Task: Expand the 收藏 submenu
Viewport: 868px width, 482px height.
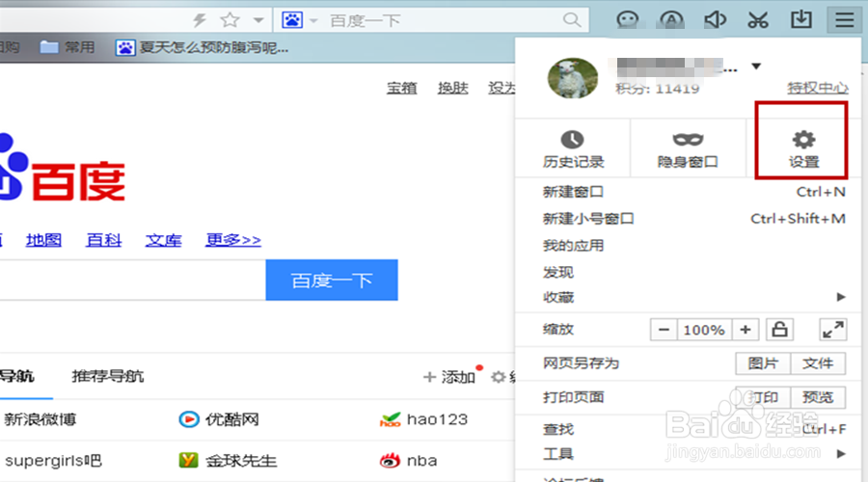Action: click(688, 297)
